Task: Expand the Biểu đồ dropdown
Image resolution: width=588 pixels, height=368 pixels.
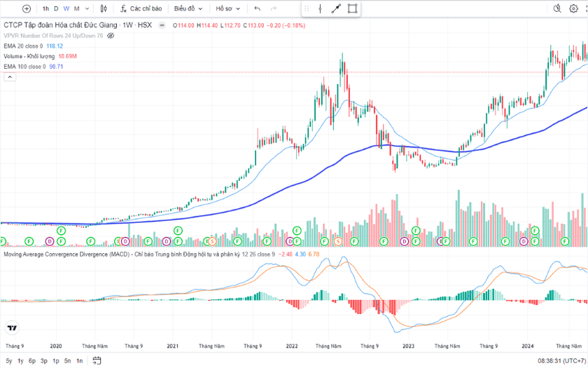Action: [188, 9]
